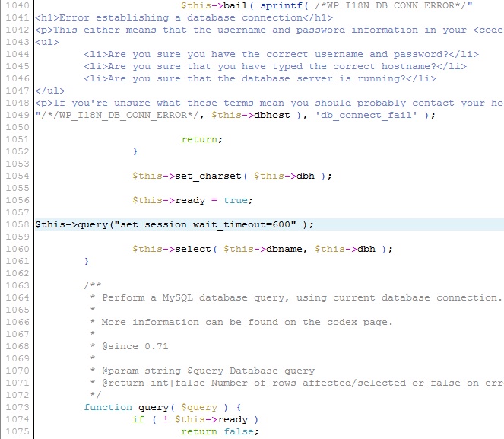Click line number 1073 in the gutter
Screen dimensions: 504x439
[17, 407]
